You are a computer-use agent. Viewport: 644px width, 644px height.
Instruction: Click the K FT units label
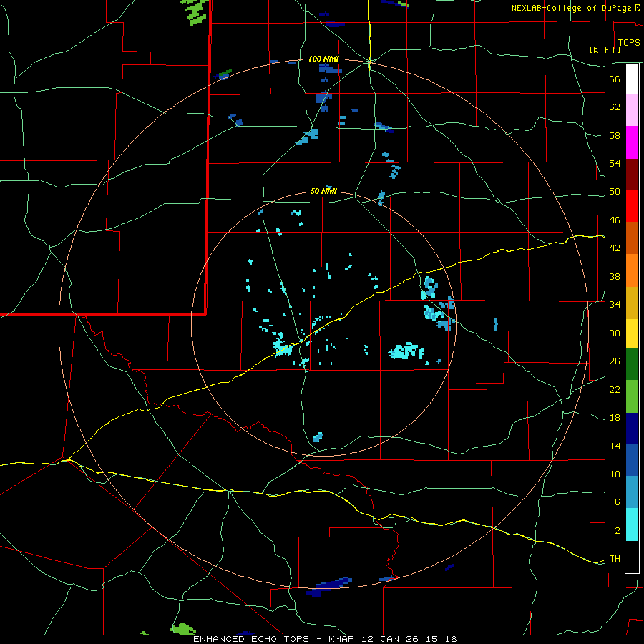[x=603, y=49]
